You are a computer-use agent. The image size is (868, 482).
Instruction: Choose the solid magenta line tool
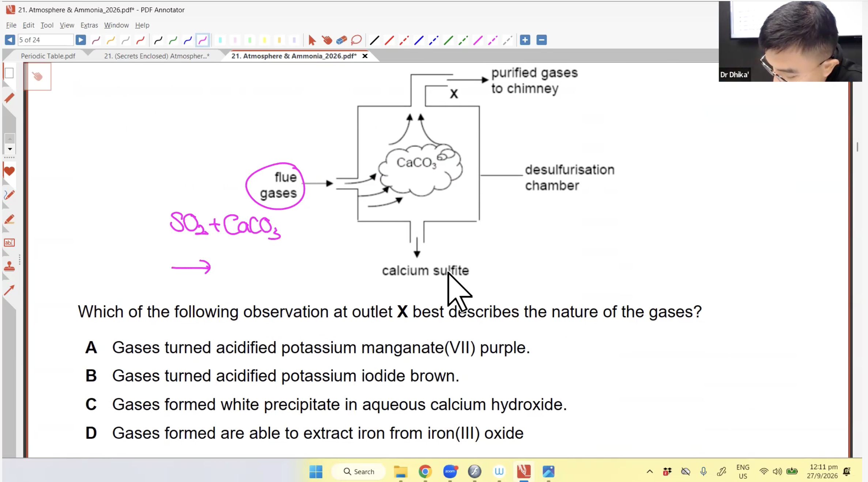click(x=478, y=40)
